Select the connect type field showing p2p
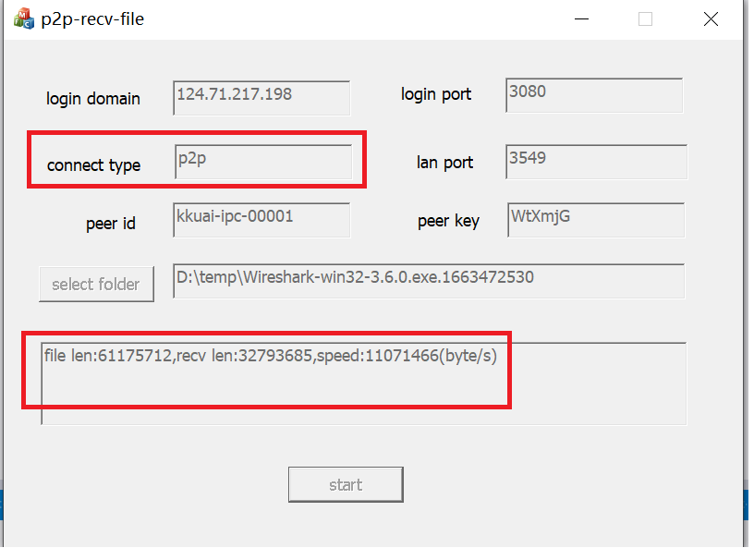Screen dimensions: 754x560 pyautogui.click(x=262, y=162)
